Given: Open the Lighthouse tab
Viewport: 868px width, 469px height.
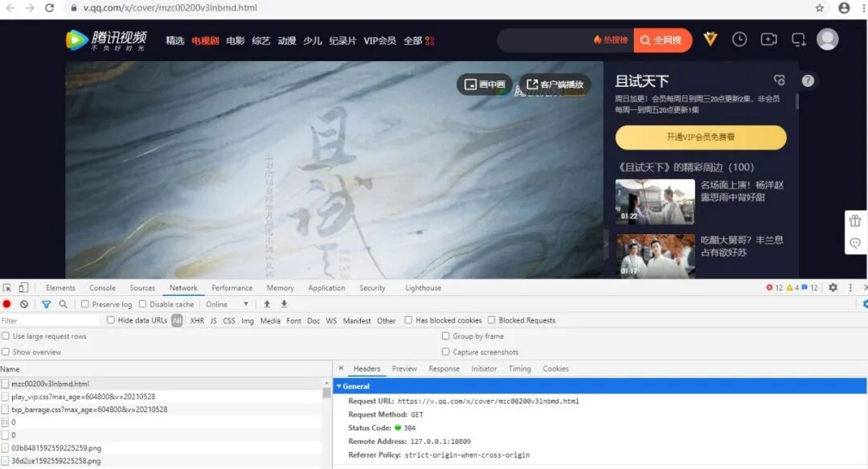Looking at the screenshot, I should (x=423, y=288).
